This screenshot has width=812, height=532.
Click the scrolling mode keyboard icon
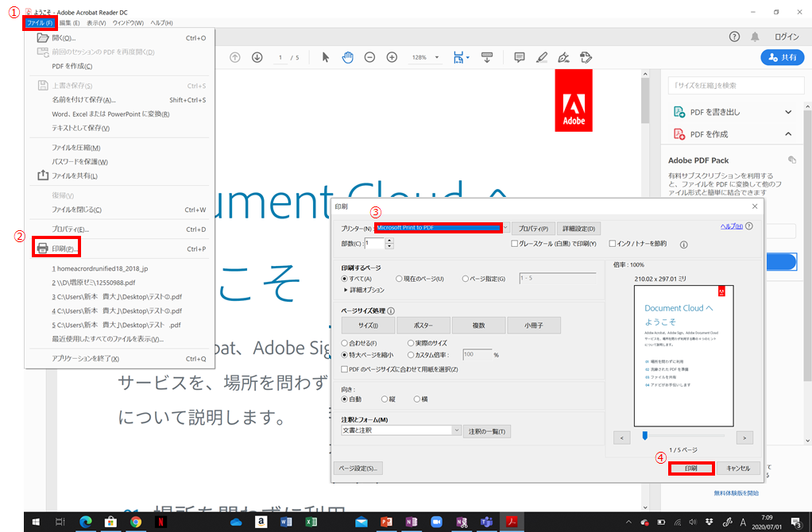(487, 57)
